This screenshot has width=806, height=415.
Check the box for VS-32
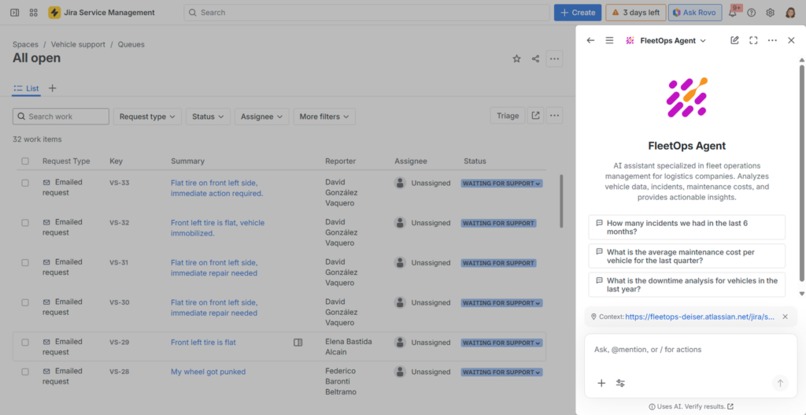(25, 223)
